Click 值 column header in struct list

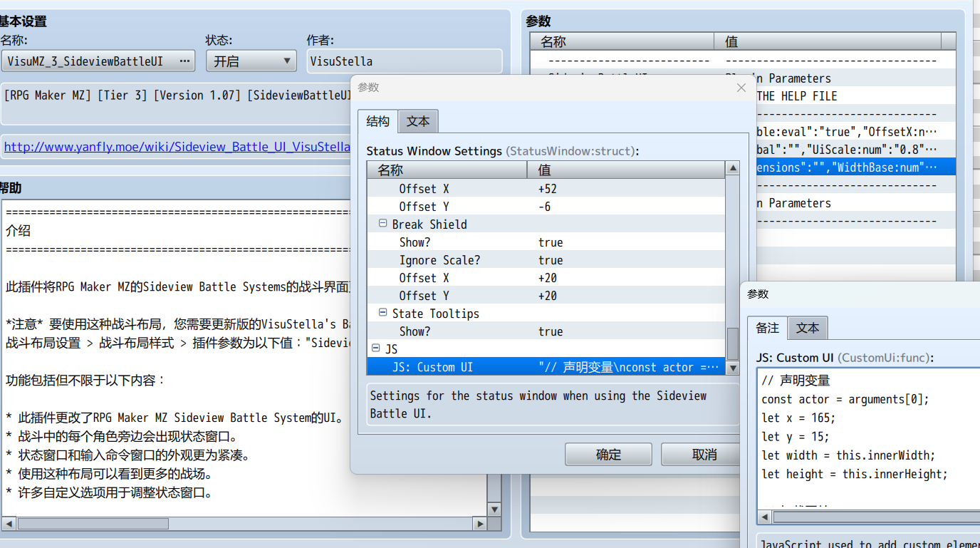pyautogui.click(x=626, y=170)
